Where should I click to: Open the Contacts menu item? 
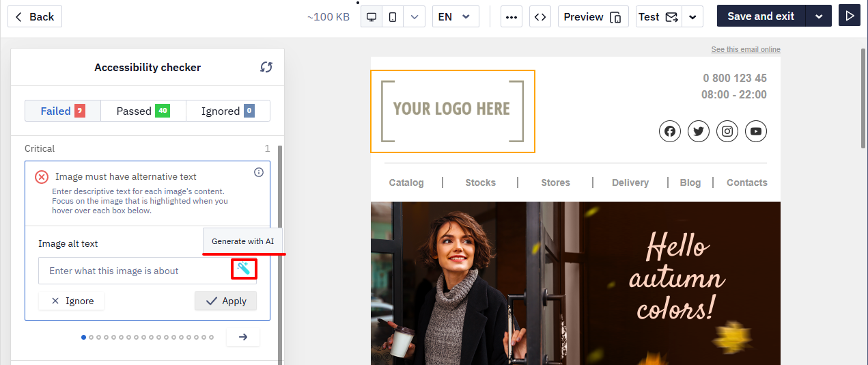[747, 182]
